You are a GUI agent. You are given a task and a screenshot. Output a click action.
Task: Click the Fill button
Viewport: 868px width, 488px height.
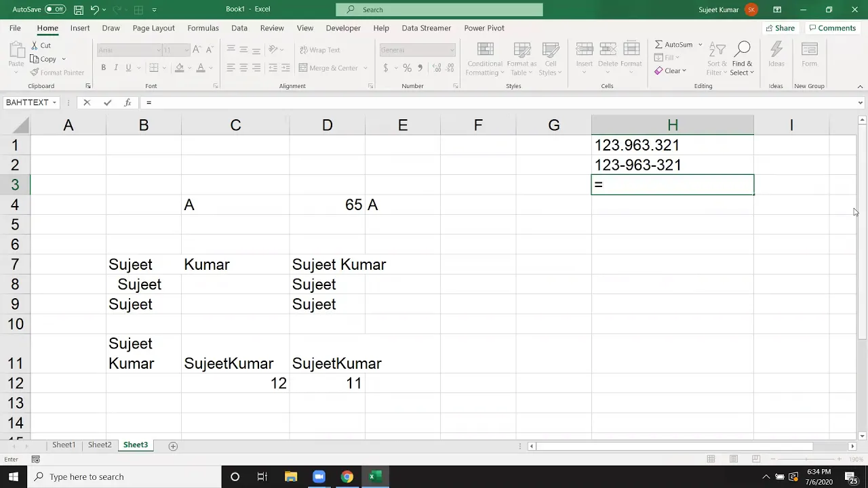coord(668,58)
